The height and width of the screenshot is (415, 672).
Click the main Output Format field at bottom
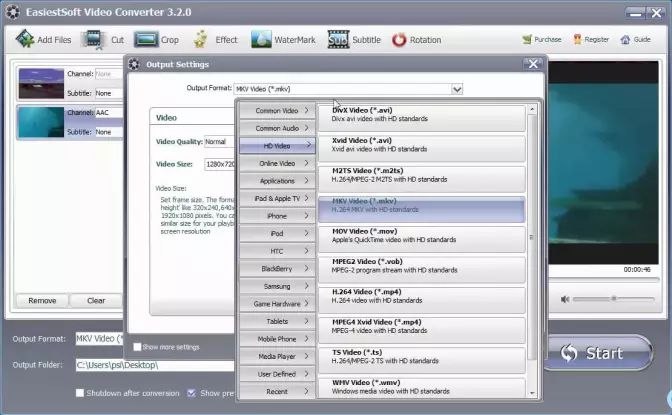click(x=99, y=339)
